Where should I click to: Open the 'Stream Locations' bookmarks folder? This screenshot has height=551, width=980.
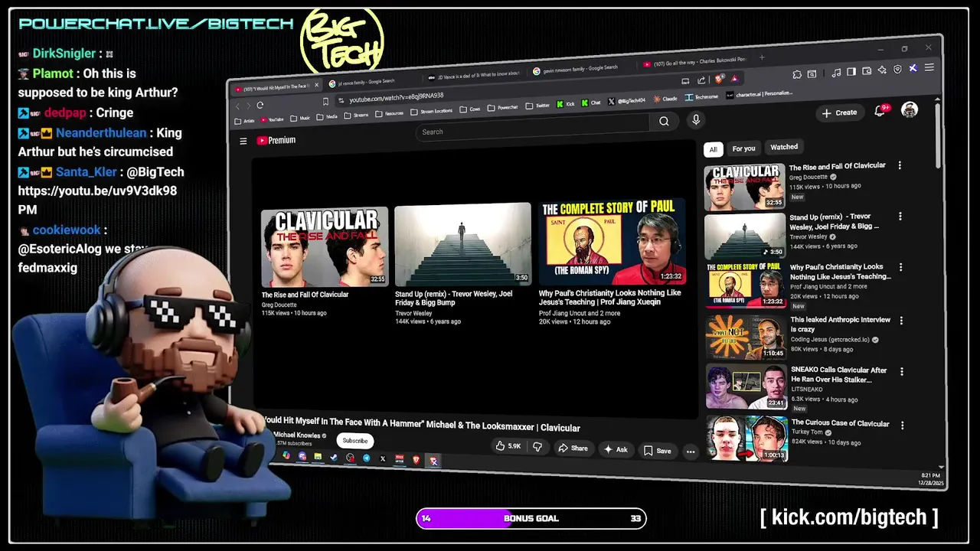pos(431,111)
